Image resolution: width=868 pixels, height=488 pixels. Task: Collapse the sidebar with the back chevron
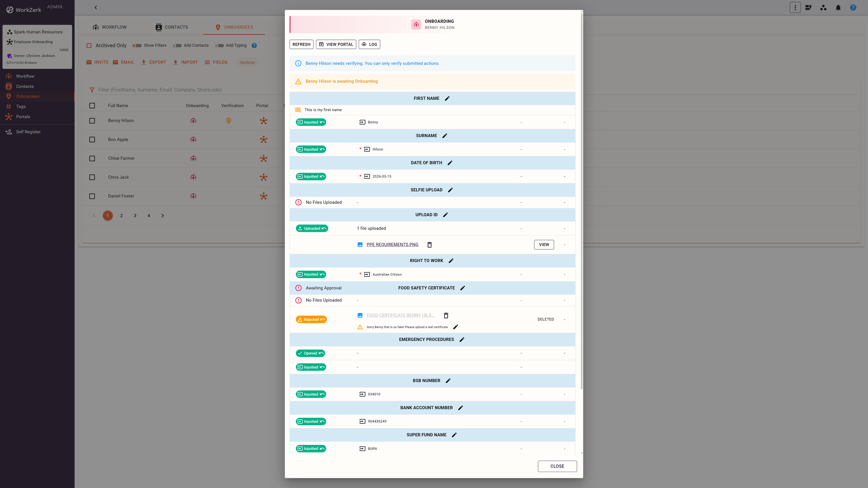pos(96,8)
